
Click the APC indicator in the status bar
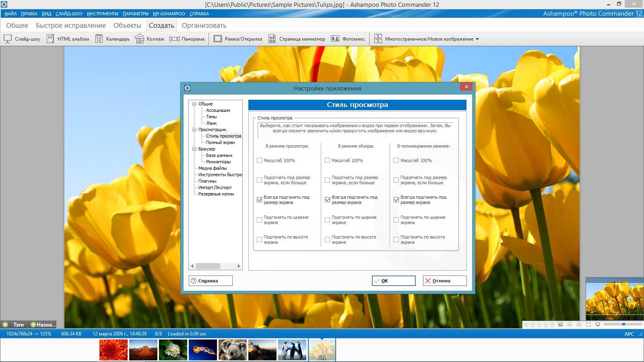(629, 334)
